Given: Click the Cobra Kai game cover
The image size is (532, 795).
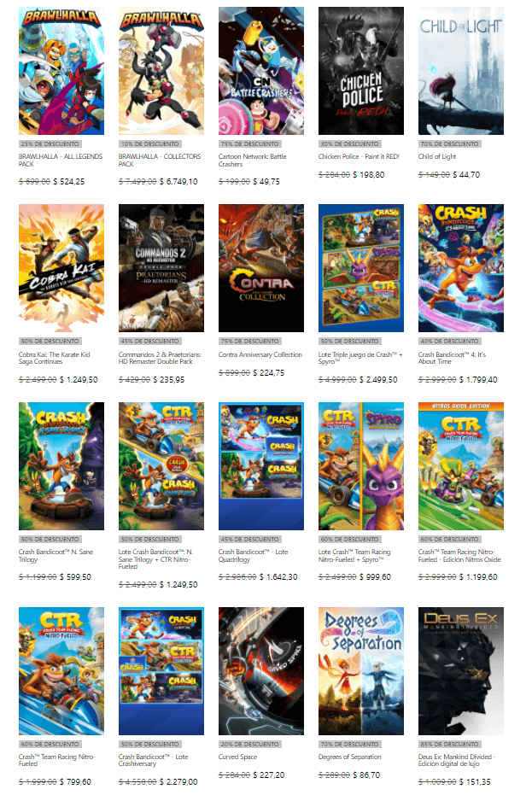Looking at the screenshot, I should pos(61,268).
